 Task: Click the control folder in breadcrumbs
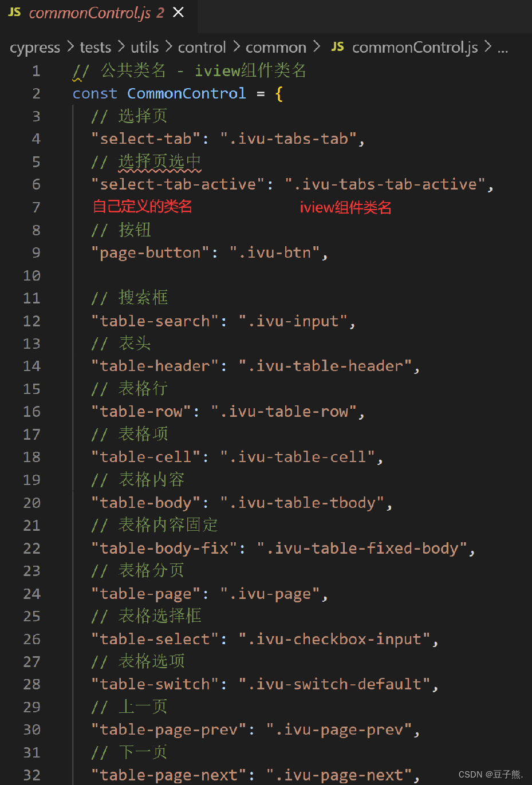[202, 48]
